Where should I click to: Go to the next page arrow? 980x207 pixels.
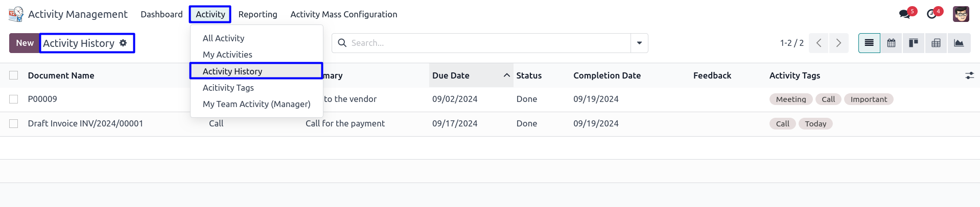(838, 43)
